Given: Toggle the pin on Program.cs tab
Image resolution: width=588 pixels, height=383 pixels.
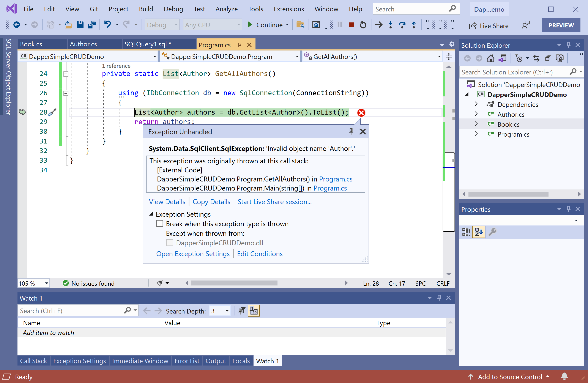Looking at the screenshot, I should click(239, 45).
